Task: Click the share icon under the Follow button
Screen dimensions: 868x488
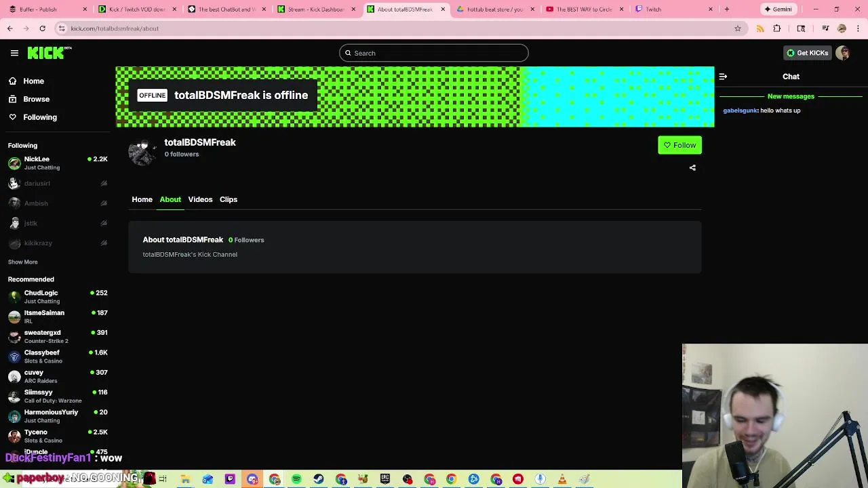Action: pyautogui.click(x=692, y=167)
